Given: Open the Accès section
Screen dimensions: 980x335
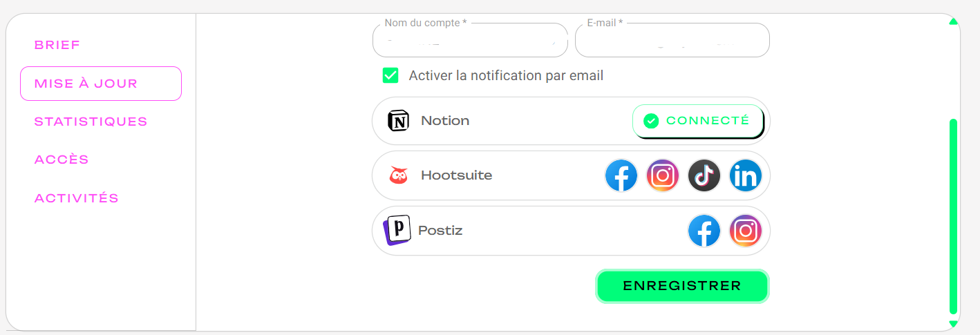Looking at the screenshot, I should pos(62,160).
